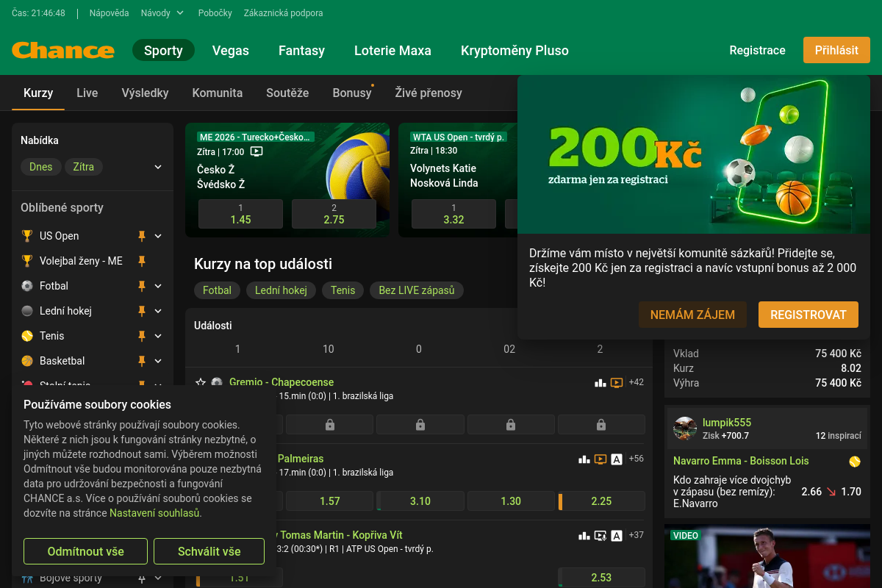Star the Gremio - Chapecoense match as favorite
The width and height of the screenshot is (882, 588).
(x=200, y=382)
